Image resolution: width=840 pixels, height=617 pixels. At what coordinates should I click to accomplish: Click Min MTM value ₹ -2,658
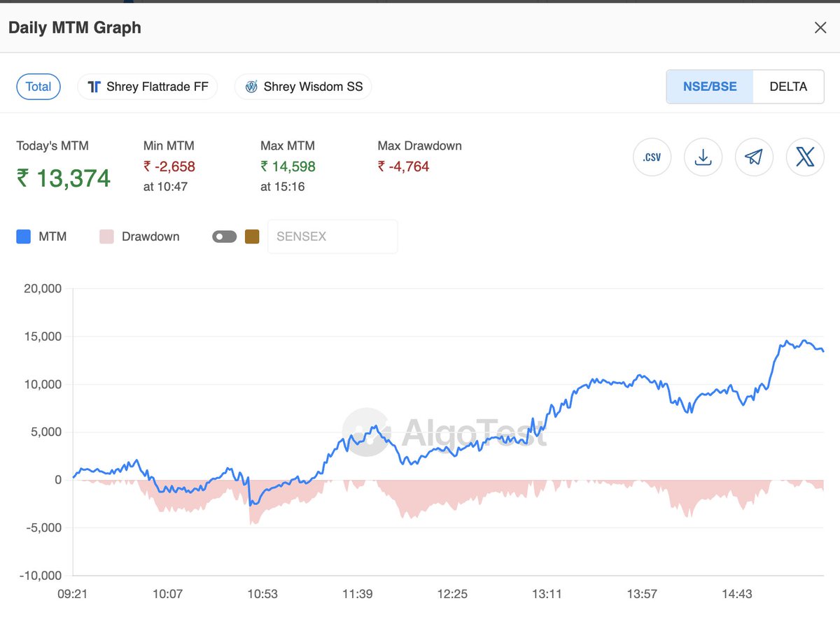tap(169, 166)
